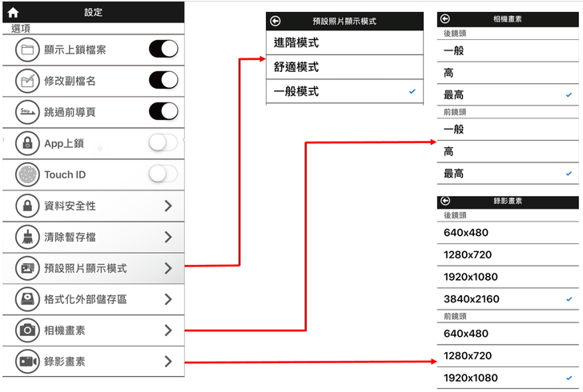Pick 1280x720 for 前鏡頭 in 錄影畫素
This screenshot has width=583, height=392.
pos(508,356)
